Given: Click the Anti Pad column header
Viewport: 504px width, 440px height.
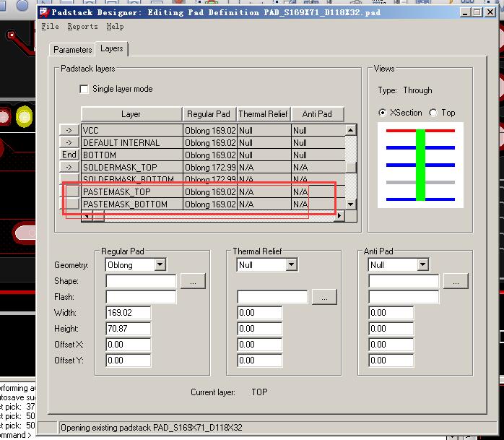Looking at the screenshot, I should (317, 114).
